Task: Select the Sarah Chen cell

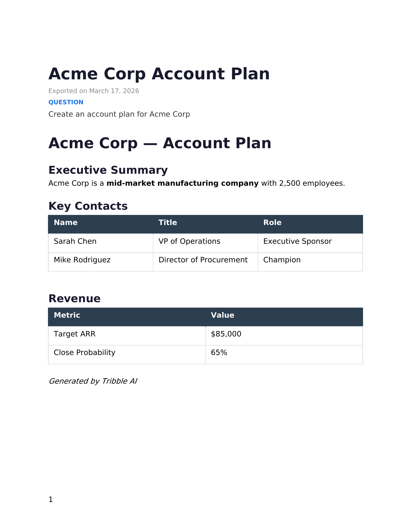Action: click(101, 243)
